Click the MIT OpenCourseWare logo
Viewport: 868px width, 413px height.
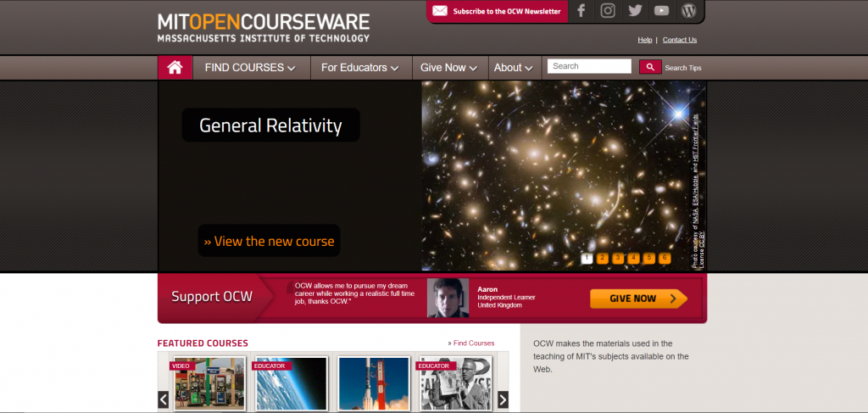click(x=264, y=28)
